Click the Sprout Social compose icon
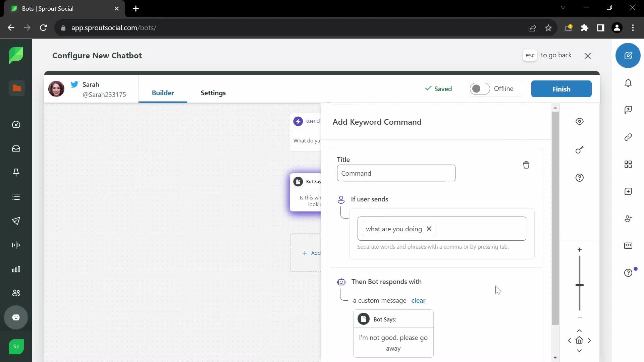This screenshot has height=362, width=644. (x=629, y=55)
